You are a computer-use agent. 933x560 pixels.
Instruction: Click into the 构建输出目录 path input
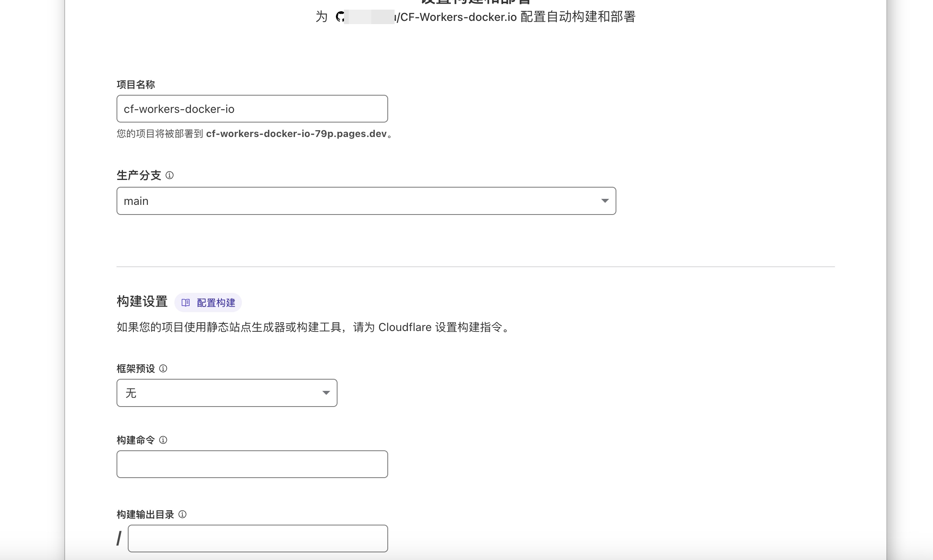tap(258, 538)
